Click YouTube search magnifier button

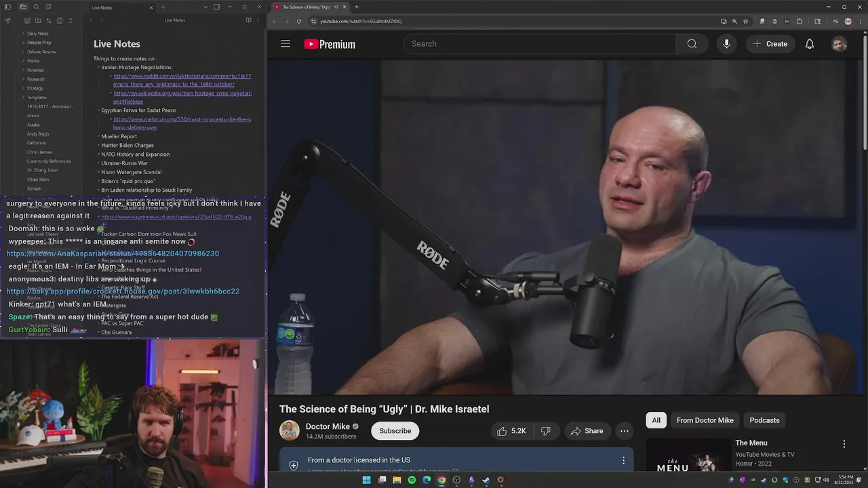pyautogui.click(x=692, y=44)
